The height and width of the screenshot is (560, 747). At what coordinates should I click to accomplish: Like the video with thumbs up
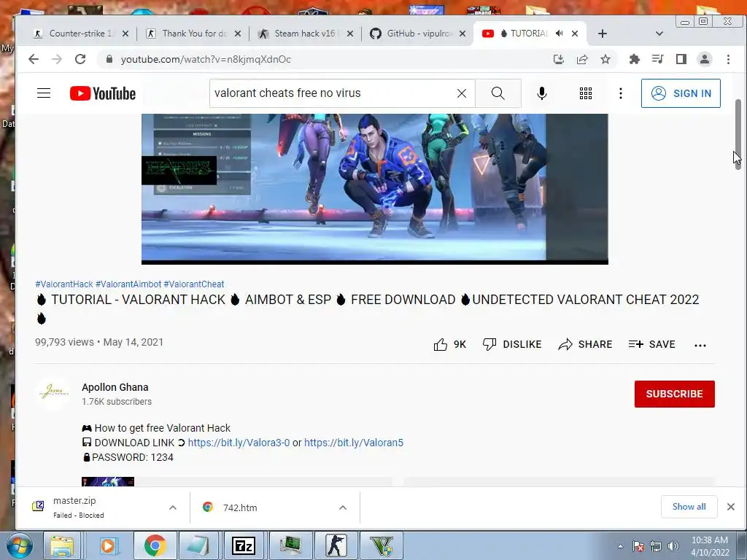pyautogui.click(x=449, y=344)
